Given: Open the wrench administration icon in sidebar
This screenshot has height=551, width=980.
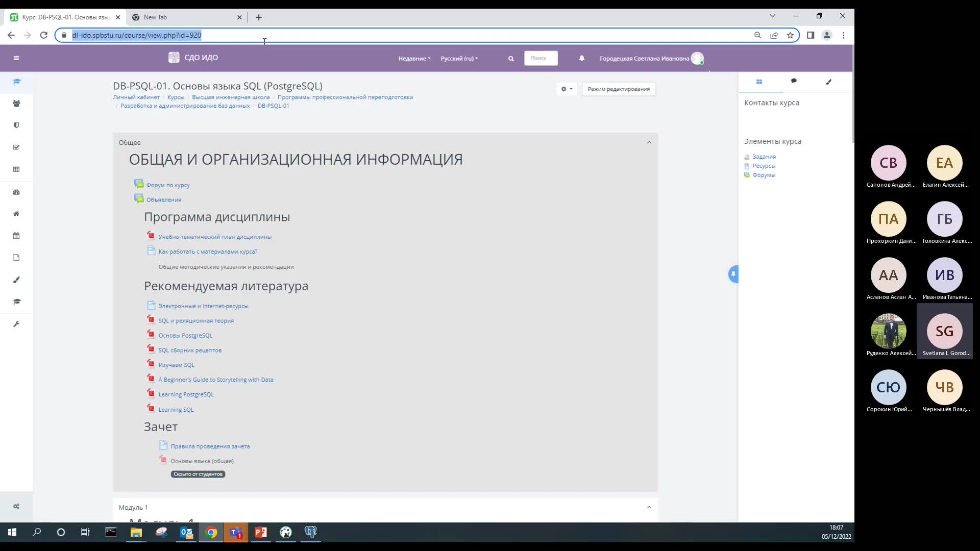Looking at the screenshot, I should (x=16, y=324).
